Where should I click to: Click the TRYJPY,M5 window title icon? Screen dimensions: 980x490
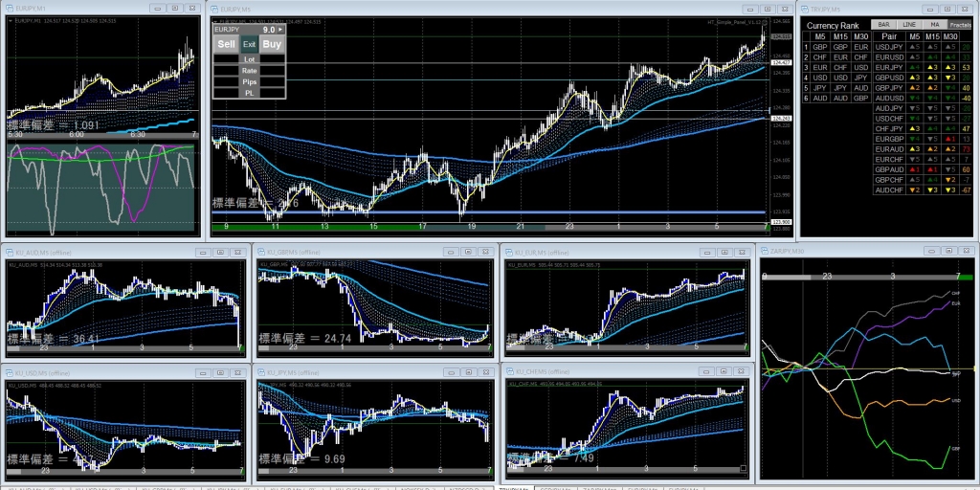806,9
